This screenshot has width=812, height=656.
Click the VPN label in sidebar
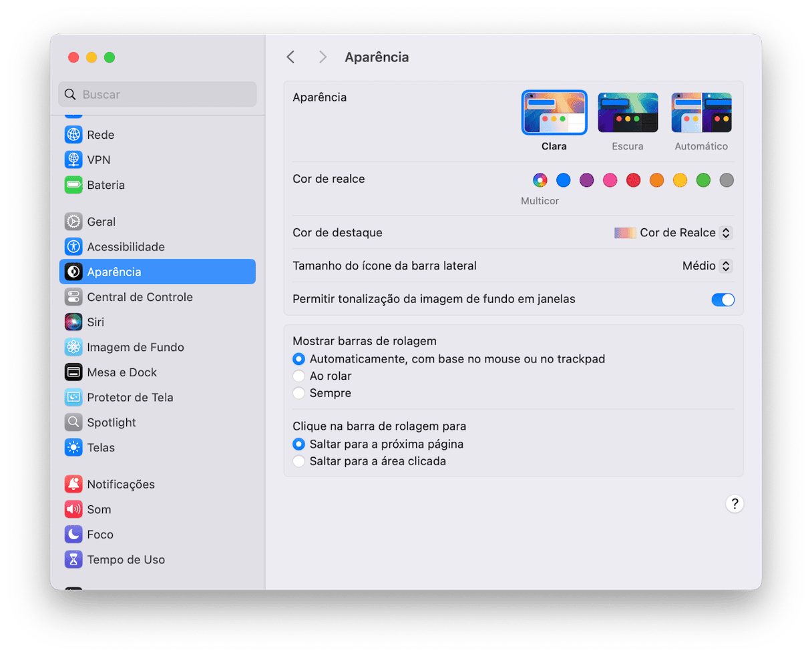point(99,160)
